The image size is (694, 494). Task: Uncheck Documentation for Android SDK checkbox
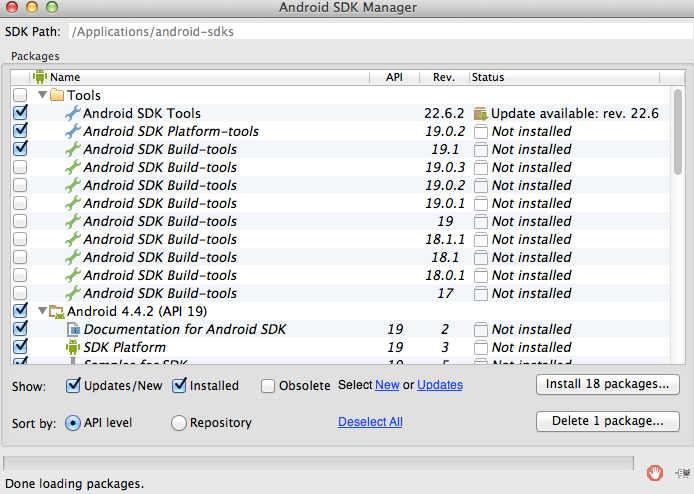coord(20,328)
